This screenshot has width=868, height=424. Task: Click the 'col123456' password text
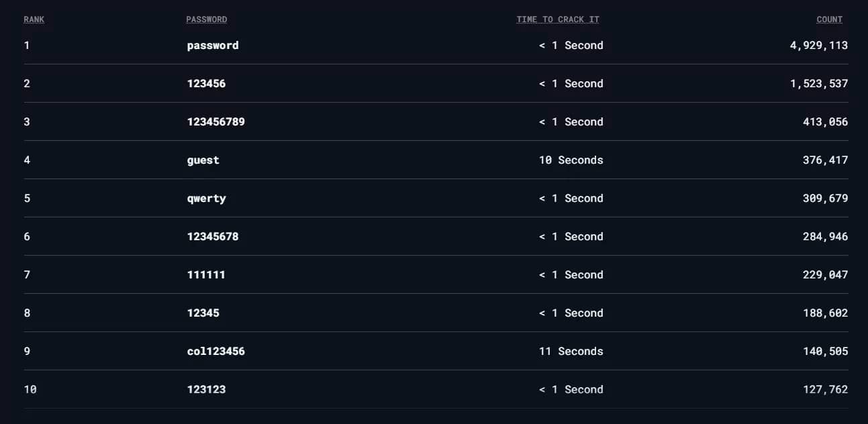pyautogui.click(x=215, y=352)
